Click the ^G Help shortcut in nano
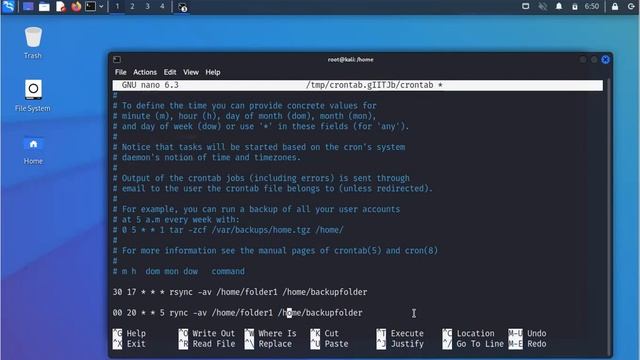Viewport: 640px width, 360px height. tap(129, 333)
